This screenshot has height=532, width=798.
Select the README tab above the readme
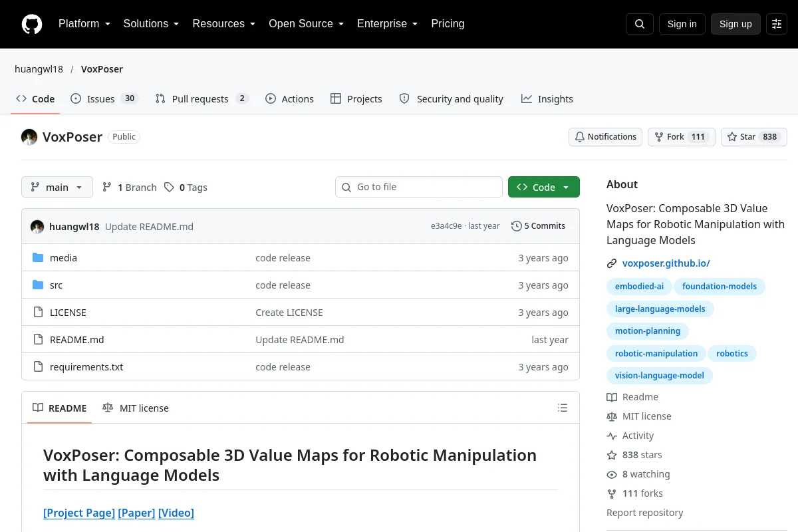coord(60,408)
